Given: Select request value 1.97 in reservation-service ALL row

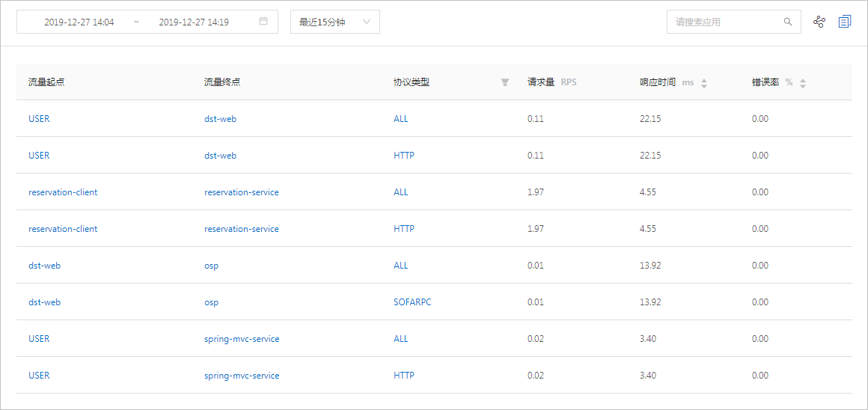Looking at the screenshot, I should pos(536,192).
